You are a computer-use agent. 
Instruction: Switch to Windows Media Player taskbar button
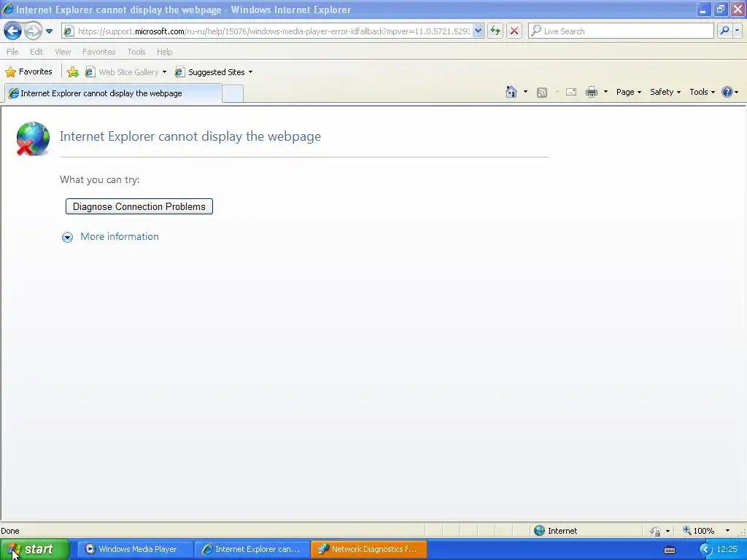pyautogui.click(x=134, y=550)
